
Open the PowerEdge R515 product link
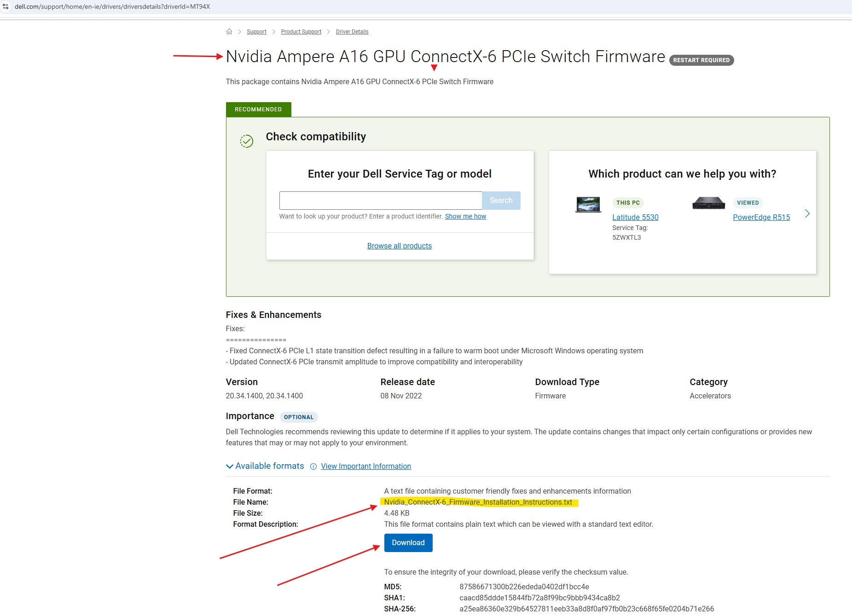tap(761, 217)
